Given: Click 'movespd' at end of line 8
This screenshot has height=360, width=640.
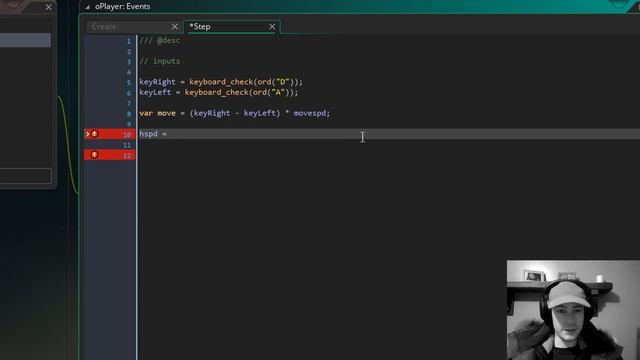Looking at the screenshot, I should click(x=309, y=113).
